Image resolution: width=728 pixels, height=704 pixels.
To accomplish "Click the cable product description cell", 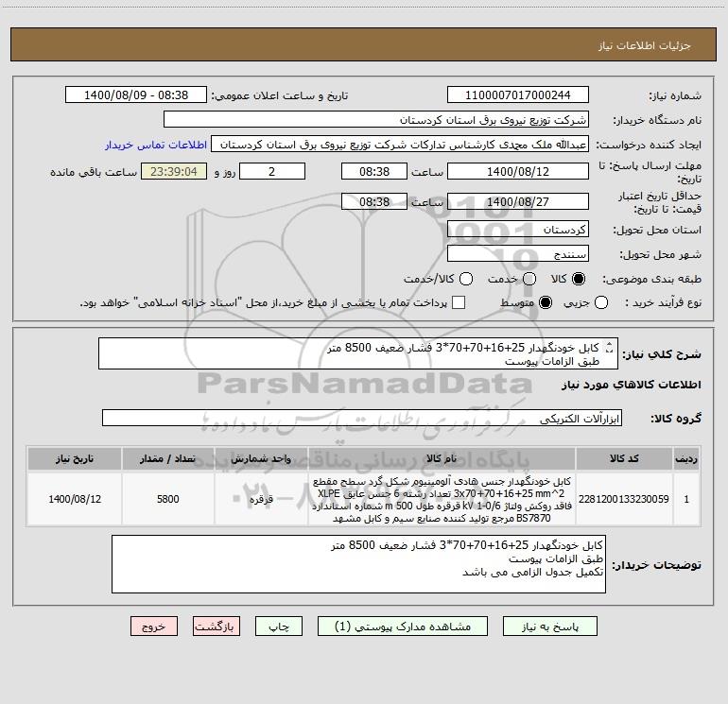I will pyautogui.click(x=442, y=499).
